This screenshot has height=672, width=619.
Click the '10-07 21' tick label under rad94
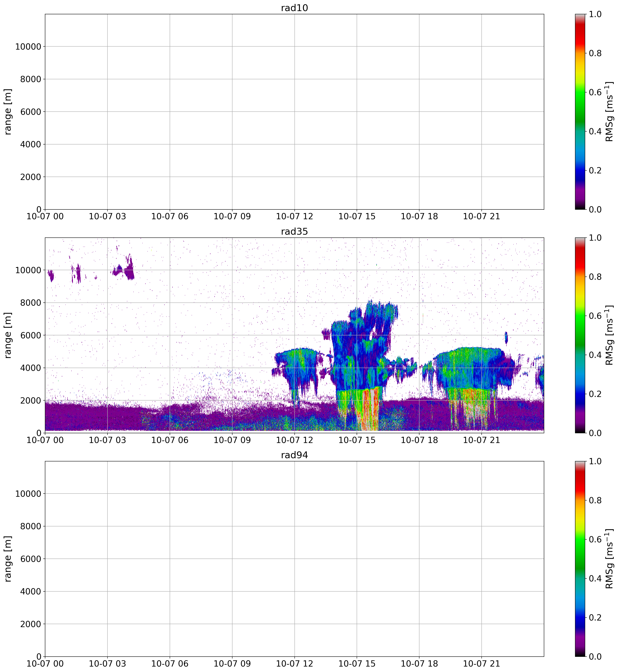481,664
